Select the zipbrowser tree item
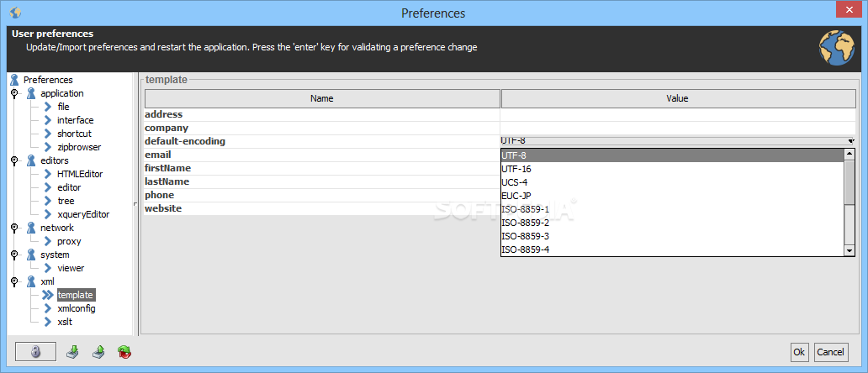Screen dimensions: 868x373 coord(79,147)
